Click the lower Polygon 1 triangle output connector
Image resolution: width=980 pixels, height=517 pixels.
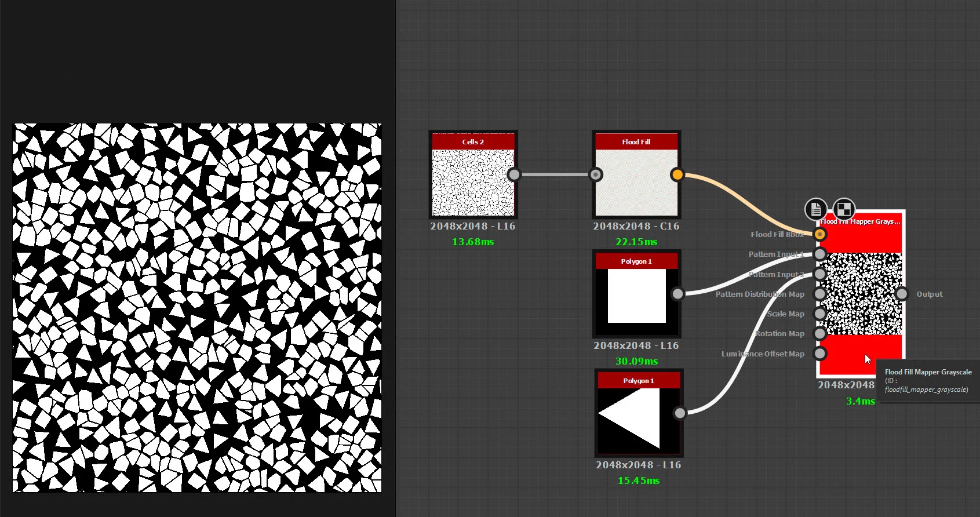pos(680,413)
